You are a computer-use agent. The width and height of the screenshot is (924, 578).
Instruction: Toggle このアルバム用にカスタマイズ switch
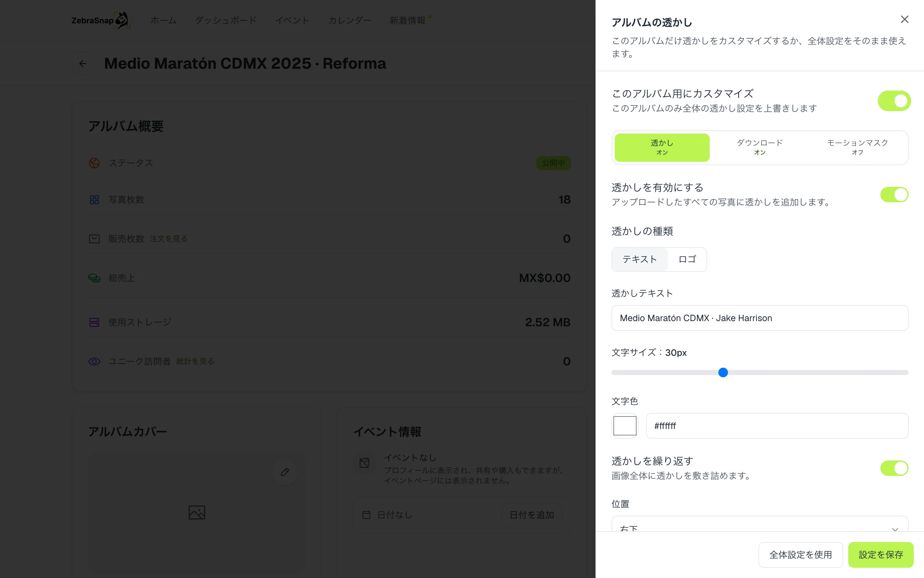[x=894, y=101]
